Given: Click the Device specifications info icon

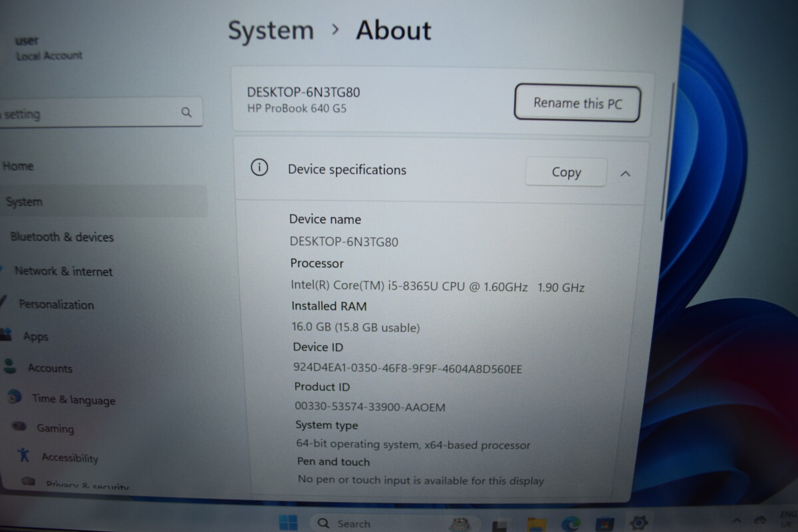Looking at the screenshot, I should click(259, 167).
